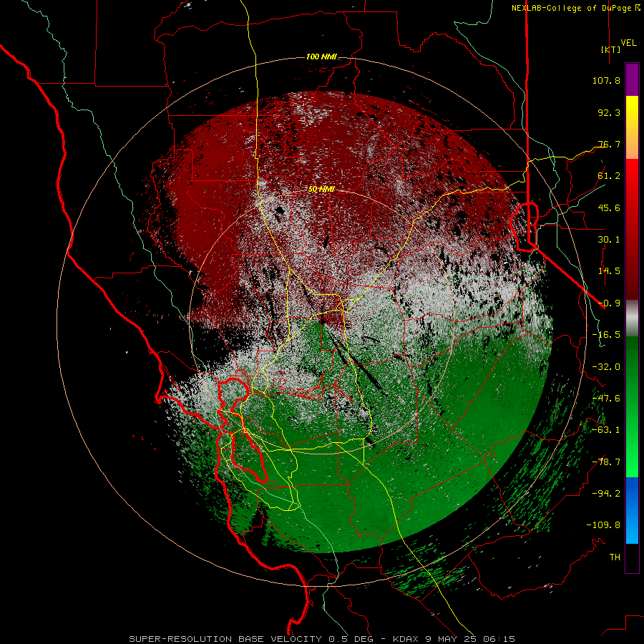
Task: Pick the green segment of velocity color bar
Action: [632, 406]
